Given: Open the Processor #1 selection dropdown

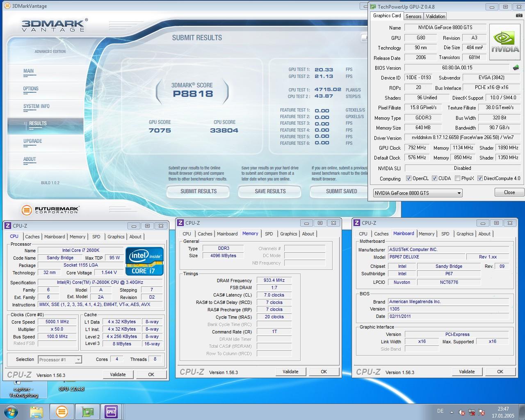Looking at the screenshot, I should click(x=60, y=360).
